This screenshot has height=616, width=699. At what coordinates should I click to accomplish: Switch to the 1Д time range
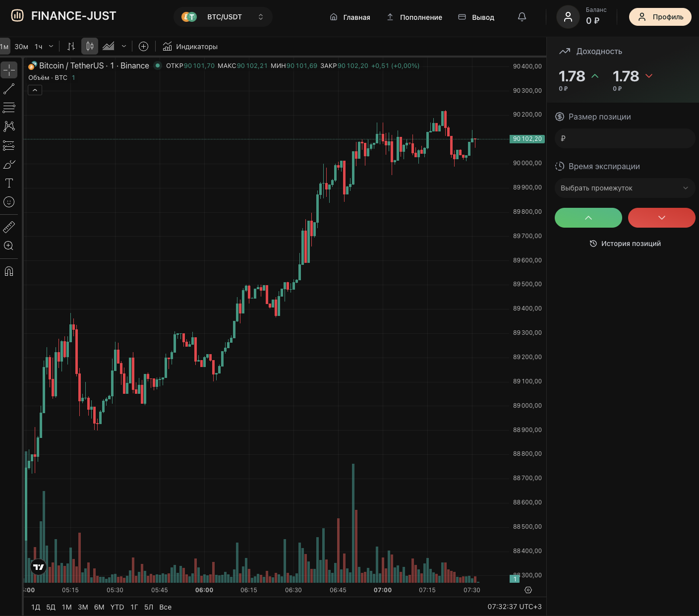tap(36, 607)
